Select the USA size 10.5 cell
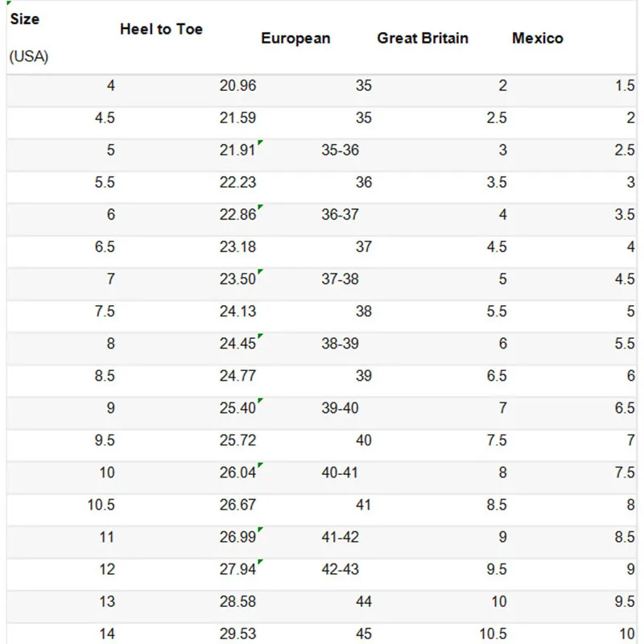This screenshot has width=644, height=644. (101, 505)
